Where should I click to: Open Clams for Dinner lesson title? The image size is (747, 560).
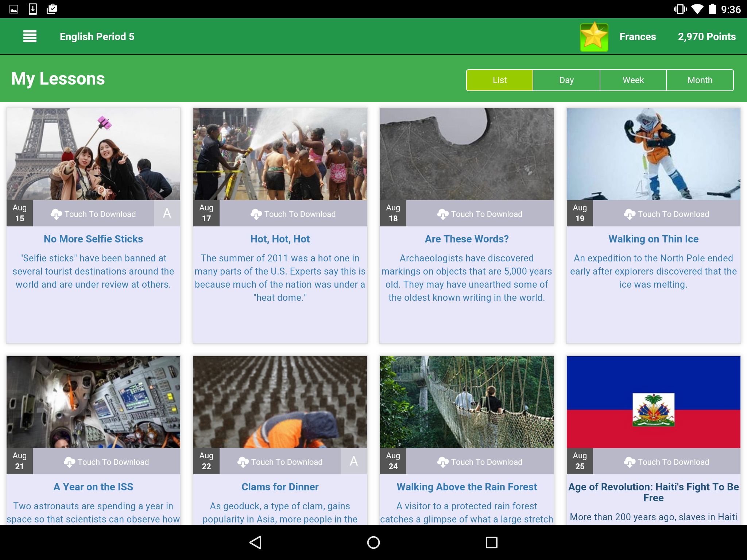280,487
